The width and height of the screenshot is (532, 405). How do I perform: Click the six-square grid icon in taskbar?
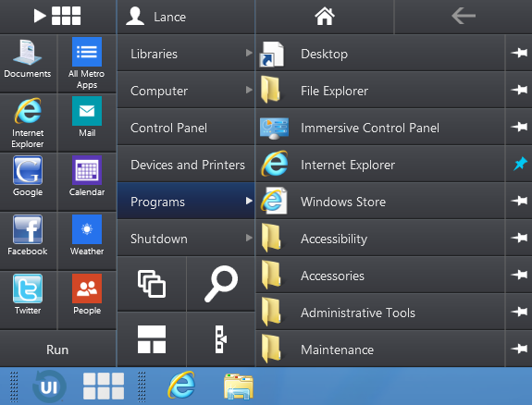(x=104, y=386)
